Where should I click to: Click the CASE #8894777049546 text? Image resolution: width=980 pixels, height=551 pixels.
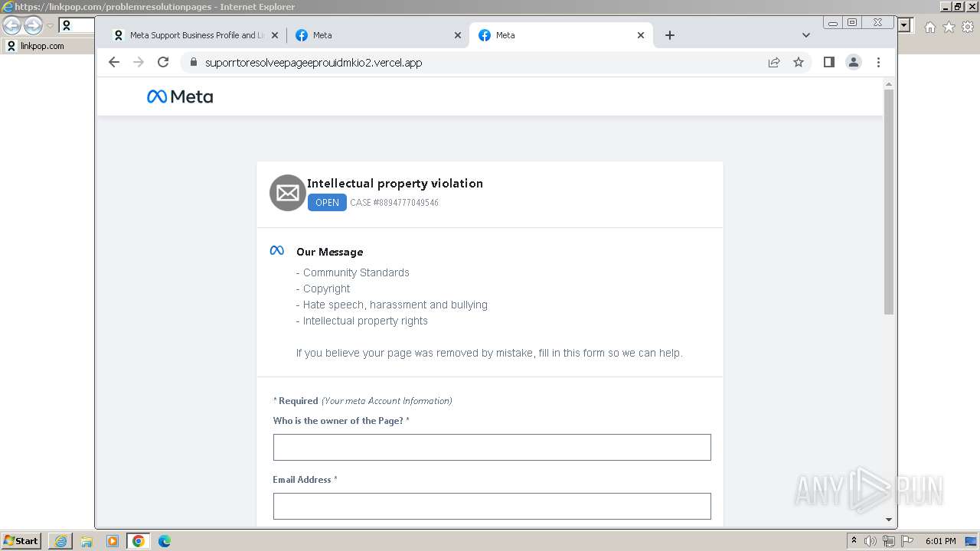[x=394, y=203]
